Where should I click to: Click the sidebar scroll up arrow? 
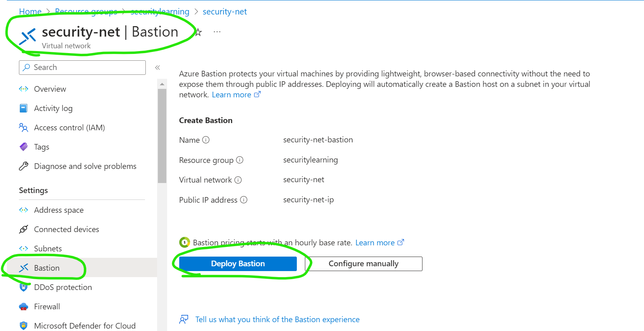[162, 84]
